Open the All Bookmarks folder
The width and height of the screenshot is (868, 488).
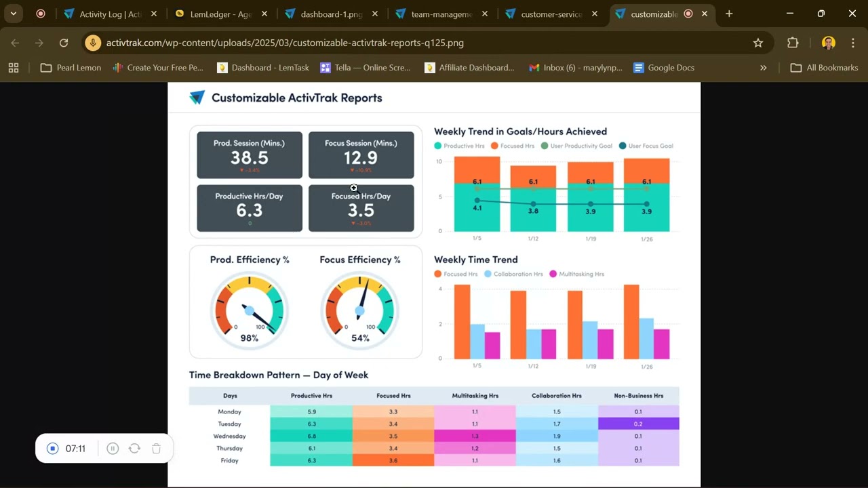tap(825, 68)
